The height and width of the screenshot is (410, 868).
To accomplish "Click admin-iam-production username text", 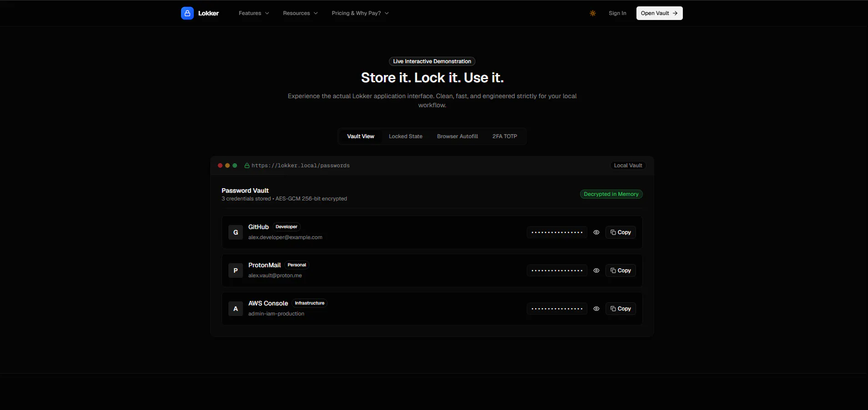I will coord(276,314).
